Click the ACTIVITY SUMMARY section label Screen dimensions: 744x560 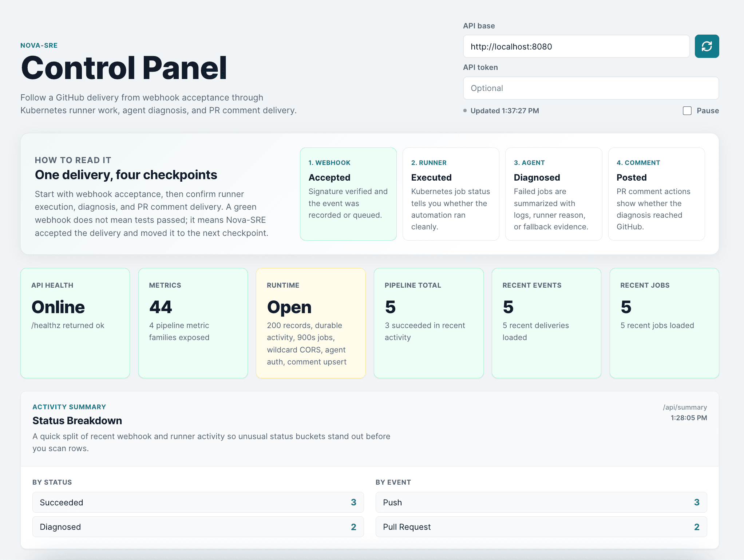tap(69, 407)
